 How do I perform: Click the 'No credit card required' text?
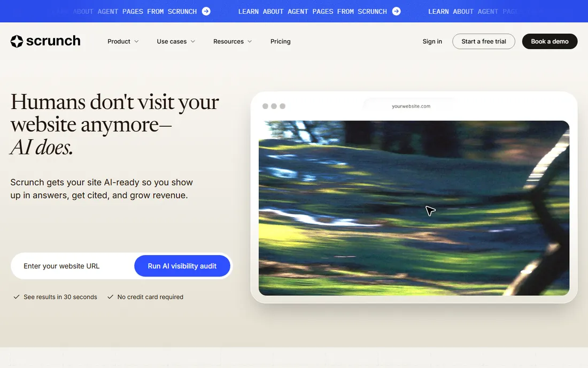pyautogui.click(x=150, y=297)
